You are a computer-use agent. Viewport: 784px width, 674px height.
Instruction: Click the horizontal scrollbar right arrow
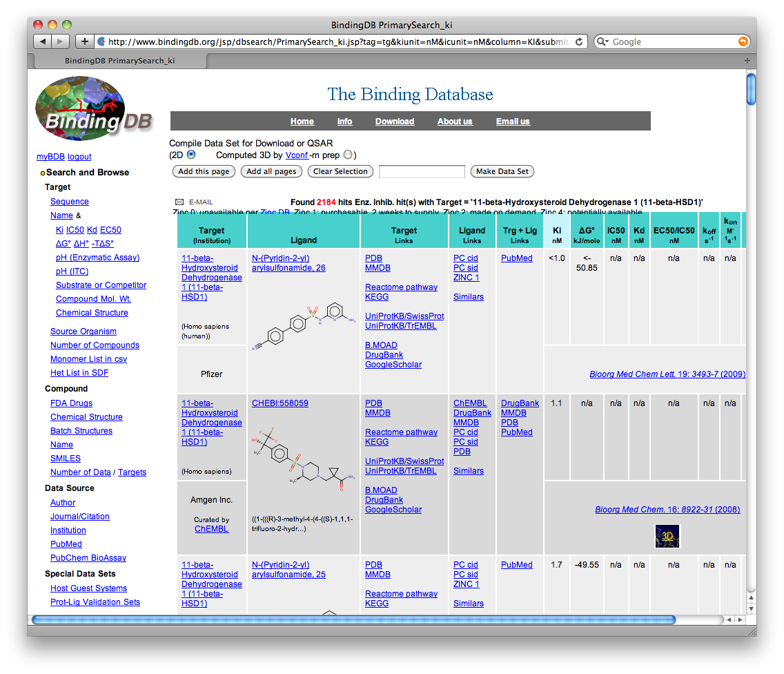(740, 619)
